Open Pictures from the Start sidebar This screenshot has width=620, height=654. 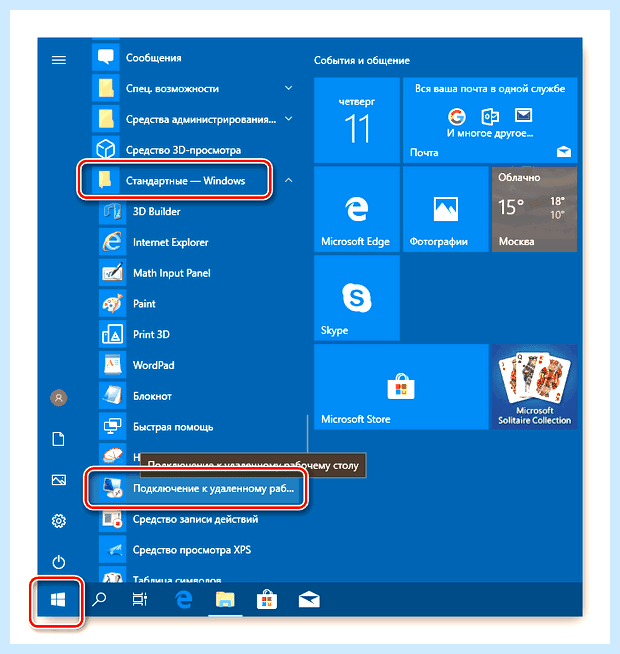coord(59,480)
